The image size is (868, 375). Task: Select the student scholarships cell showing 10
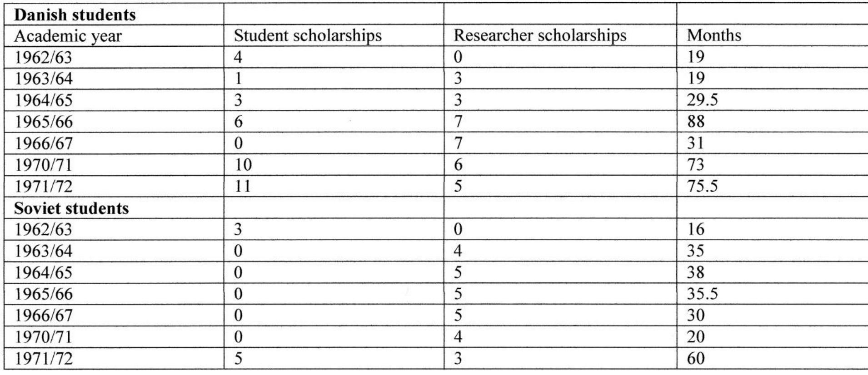243,164
